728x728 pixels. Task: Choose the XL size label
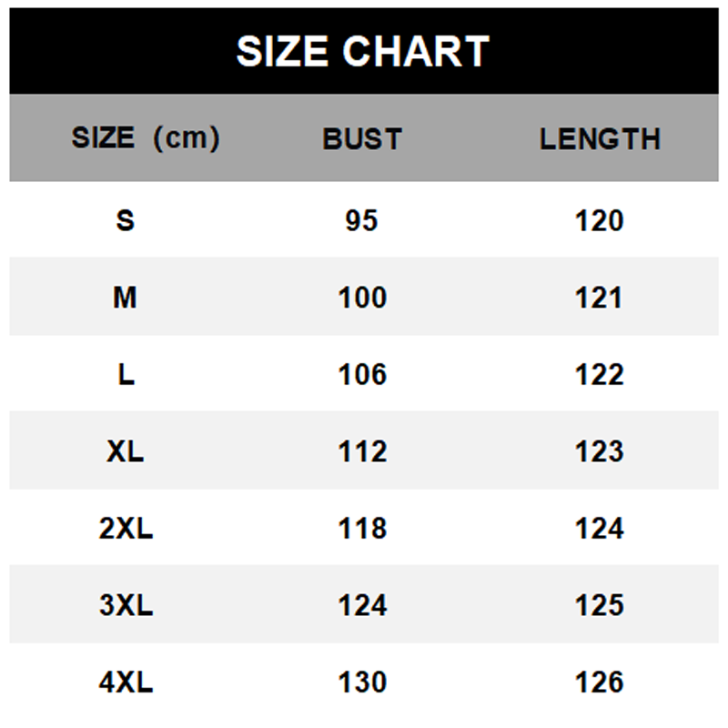(126, 451)
